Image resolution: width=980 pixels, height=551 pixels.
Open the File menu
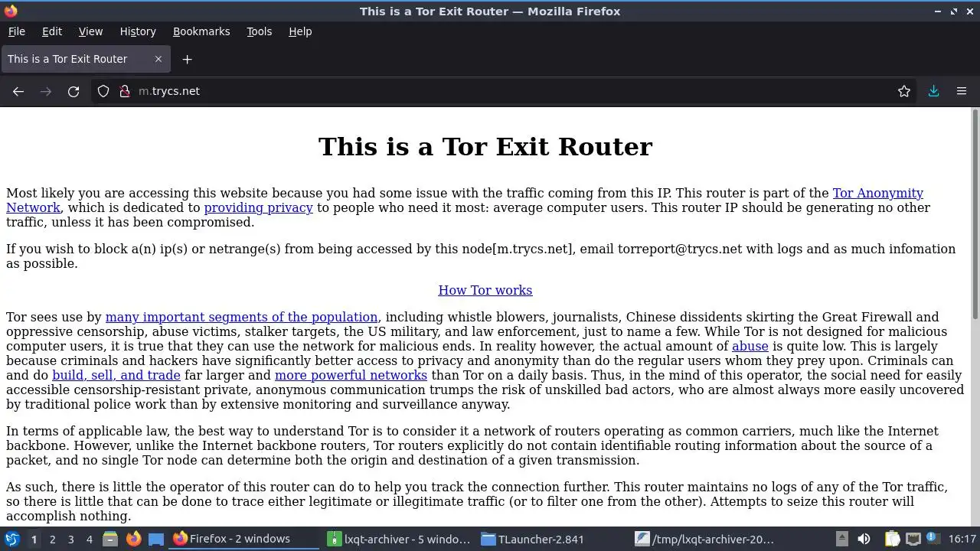[x=16, y=31]
